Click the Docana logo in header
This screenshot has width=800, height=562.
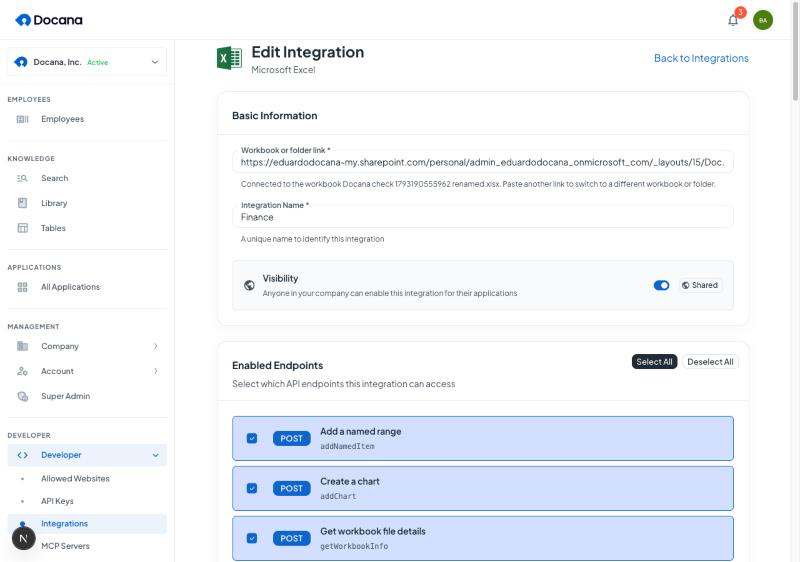point(49,20)
